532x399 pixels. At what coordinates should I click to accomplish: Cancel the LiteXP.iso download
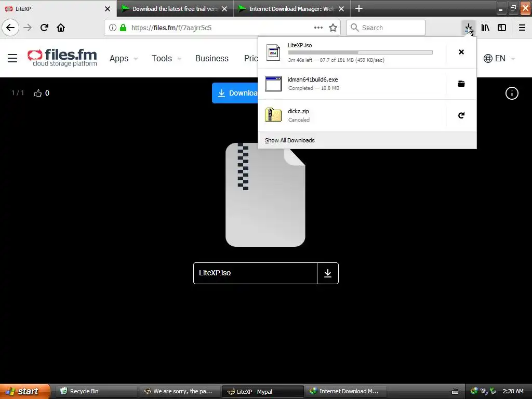click(x=461, y=52)
